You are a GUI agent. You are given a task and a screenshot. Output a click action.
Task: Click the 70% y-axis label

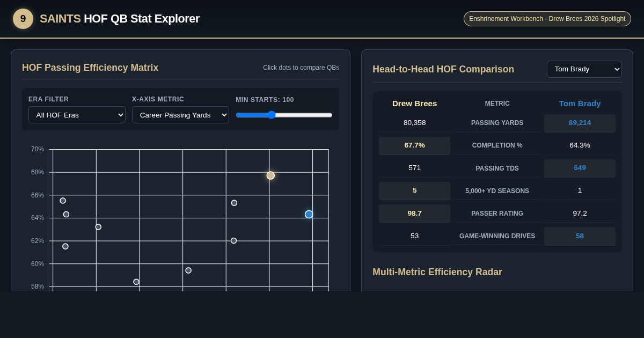tap(38, 149)
